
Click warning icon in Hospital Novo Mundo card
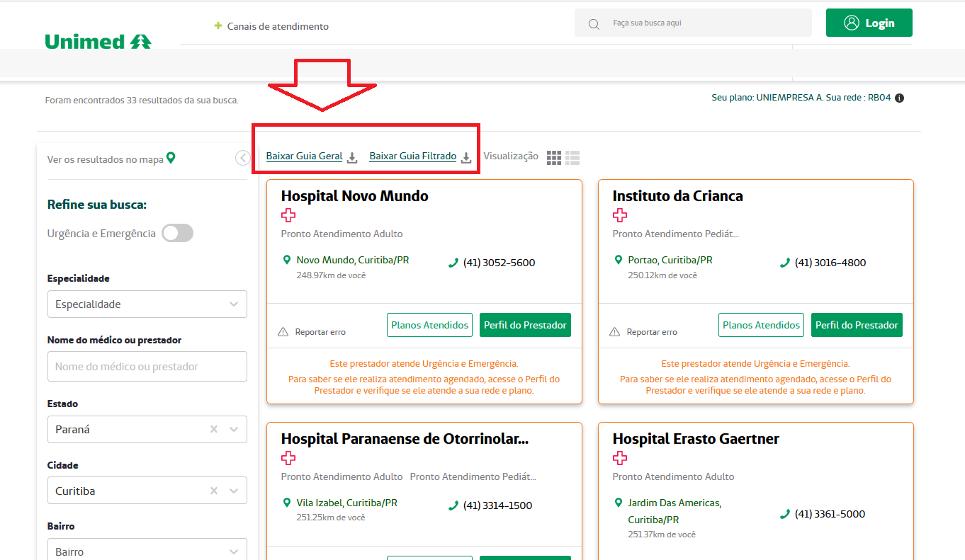click(283, 331)
